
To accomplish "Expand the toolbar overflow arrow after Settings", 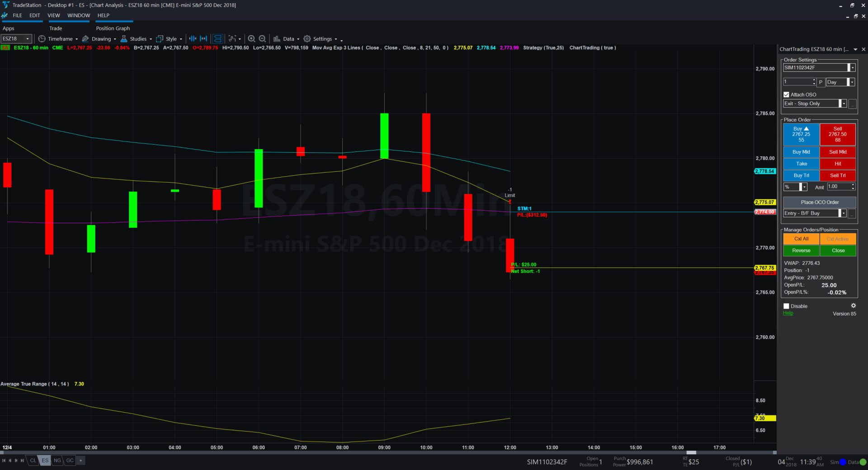I will point(341,40).
